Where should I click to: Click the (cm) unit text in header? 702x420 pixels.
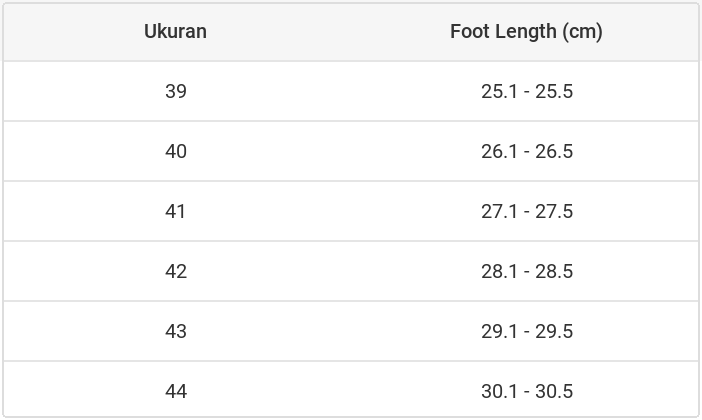582,31
